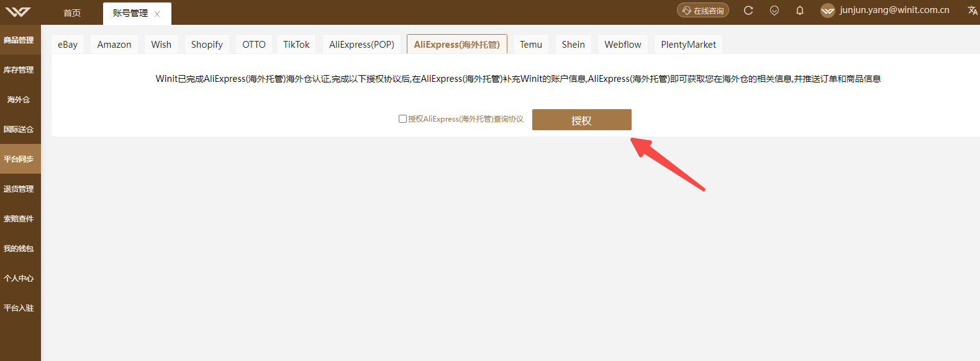Open the OTTO platform tab
Viewport: 980px width, 361px height.
(x=254, y=45)
